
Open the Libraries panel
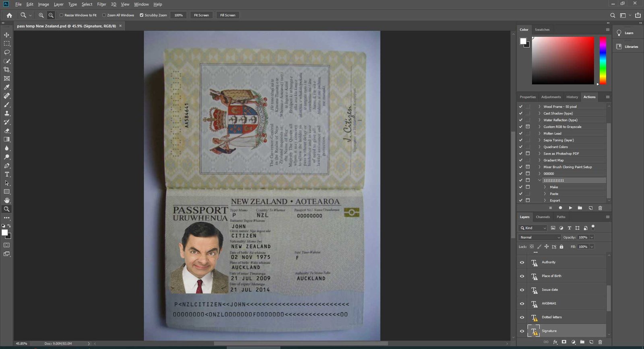coord(627,47)
